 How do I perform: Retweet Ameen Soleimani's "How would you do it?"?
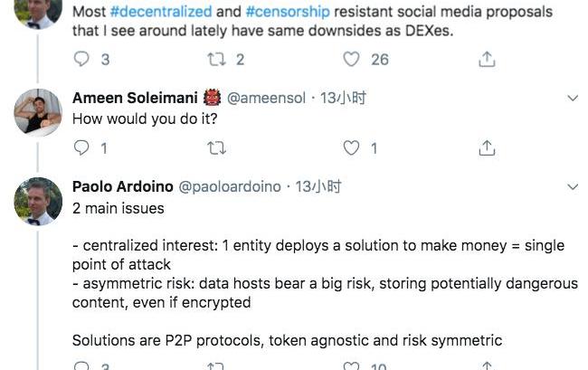click(216, 147)
